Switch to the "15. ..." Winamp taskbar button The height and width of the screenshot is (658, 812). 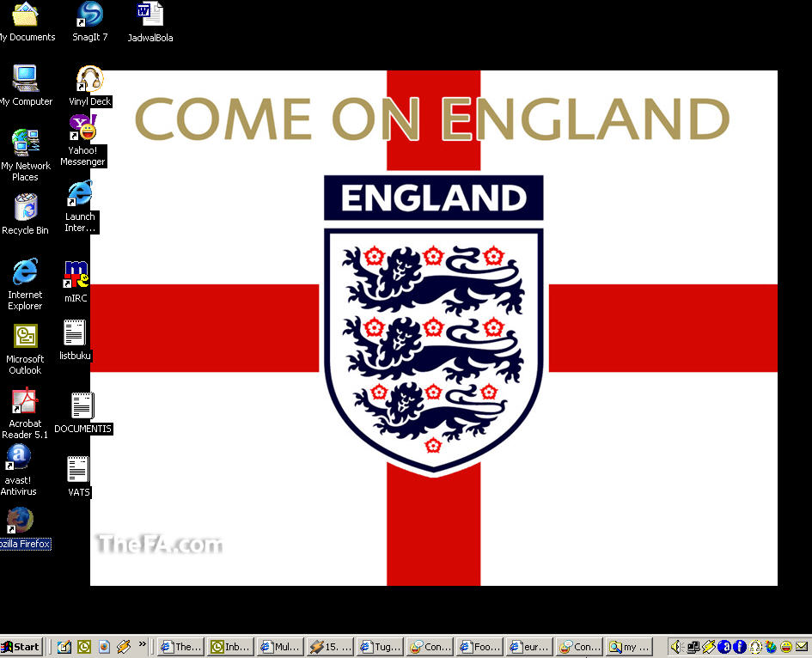pos(330,647)
